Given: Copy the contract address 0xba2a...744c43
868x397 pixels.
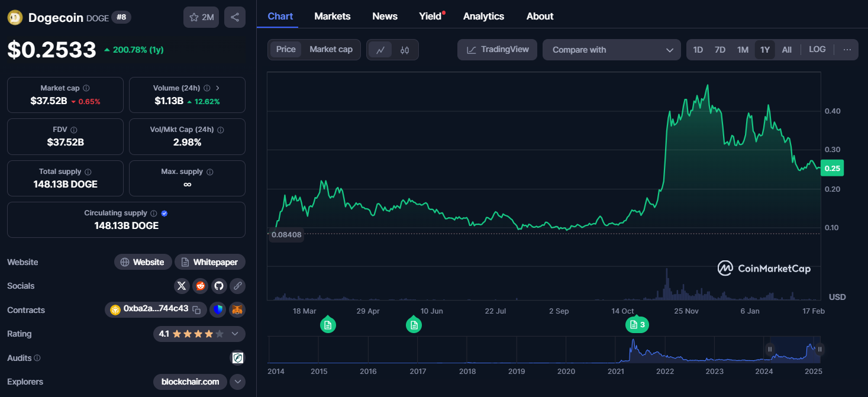Looking at the screenshot, I should click(197, 309).
